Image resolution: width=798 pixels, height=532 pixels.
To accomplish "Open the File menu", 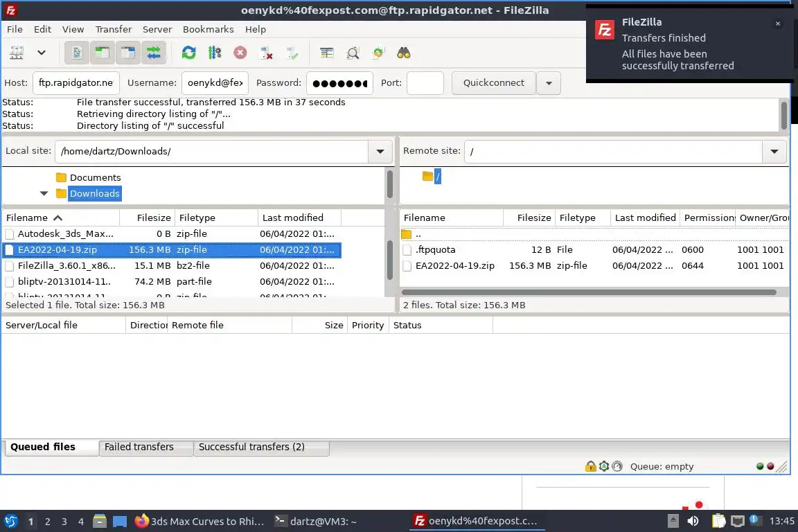I will 15,30.
